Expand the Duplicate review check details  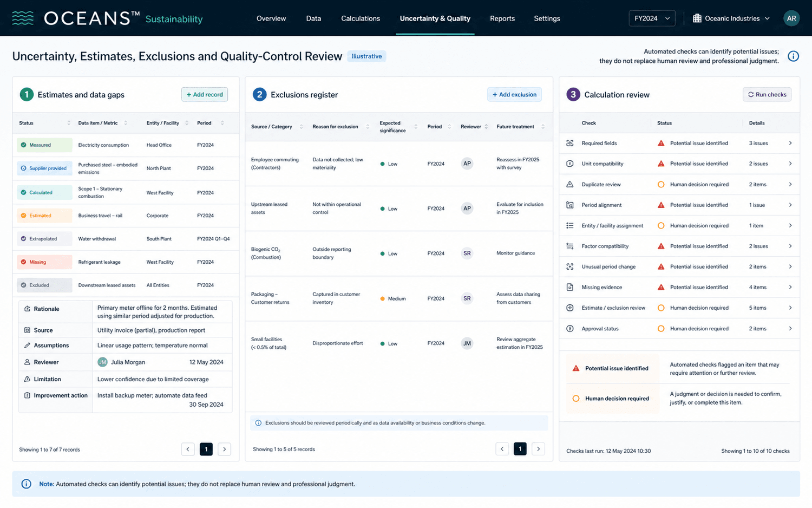tap(790, 184)
